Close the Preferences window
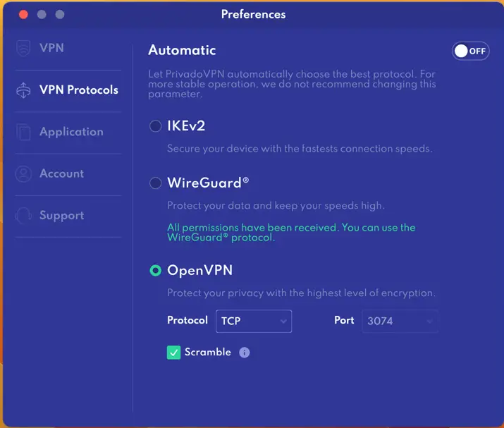Viewport: 504px width, 428px height. (23, 15)
